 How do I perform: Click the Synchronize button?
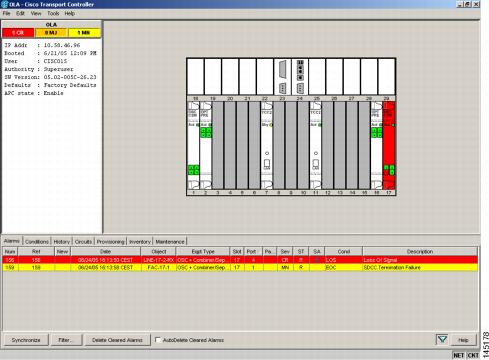[x=26, y=340]
